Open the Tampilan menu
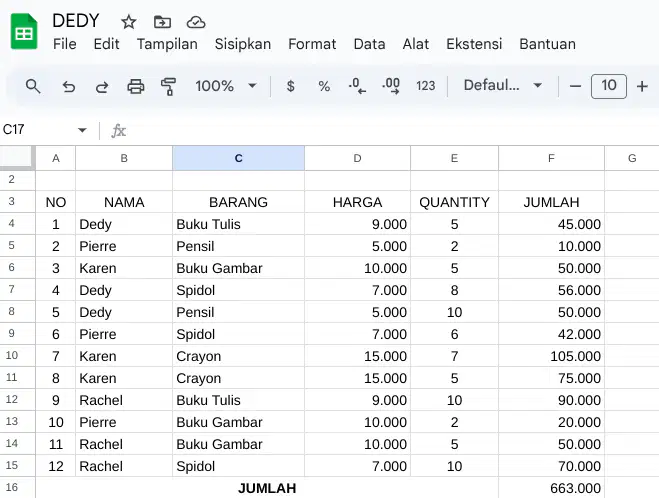The width and height of the screenshot is (659, 498). point(167,44)
